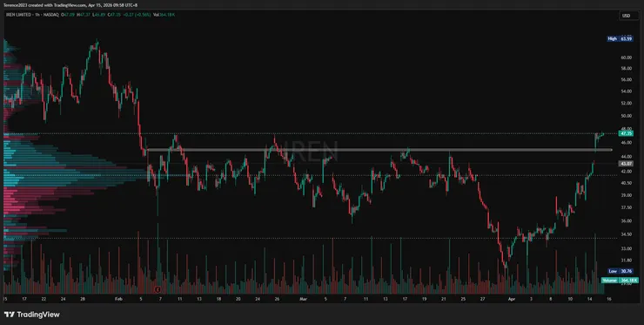The width and height of the screenshot is (644, 325).
Task: Click the 50.00 price scale value
Action: point(626,117)
